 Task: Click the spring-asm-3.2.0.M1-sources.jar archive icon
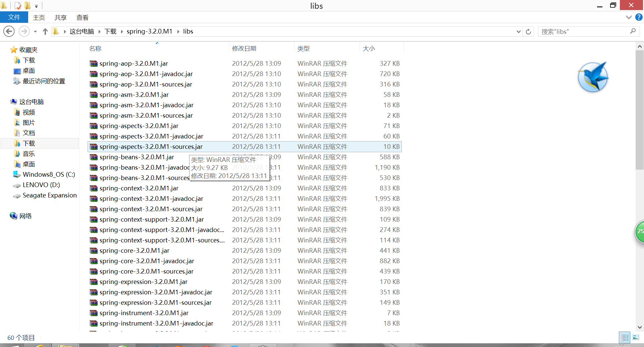coord(94,116)
